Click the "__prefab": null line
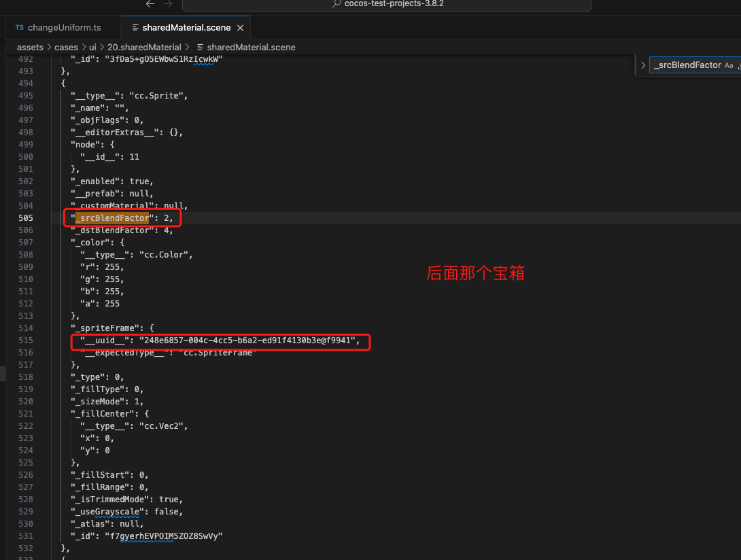 112,194
